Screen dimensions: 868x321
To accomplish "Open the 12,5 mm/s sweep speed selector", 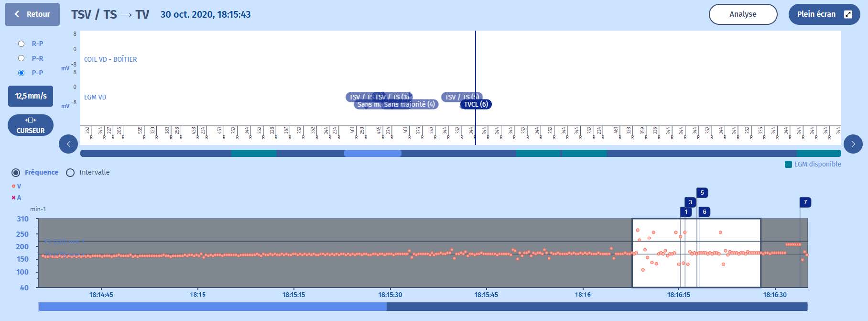I will [x=31, y=96].
